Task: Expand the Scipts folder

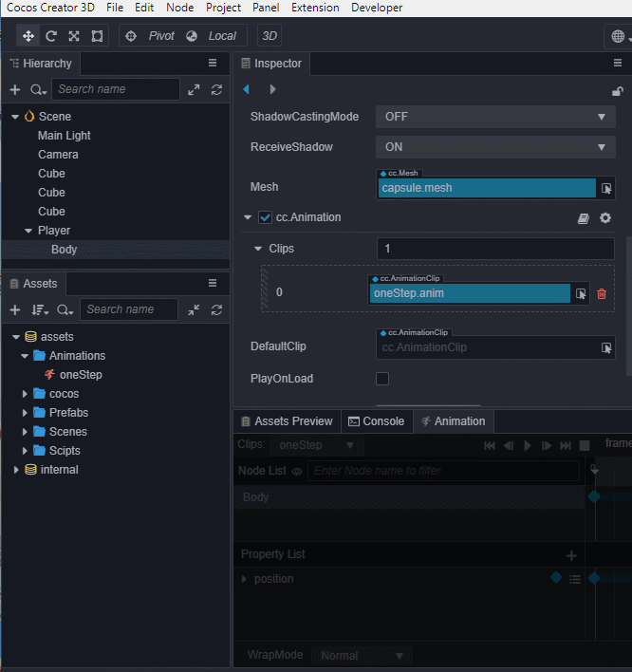Action: [x=25, y=451]
